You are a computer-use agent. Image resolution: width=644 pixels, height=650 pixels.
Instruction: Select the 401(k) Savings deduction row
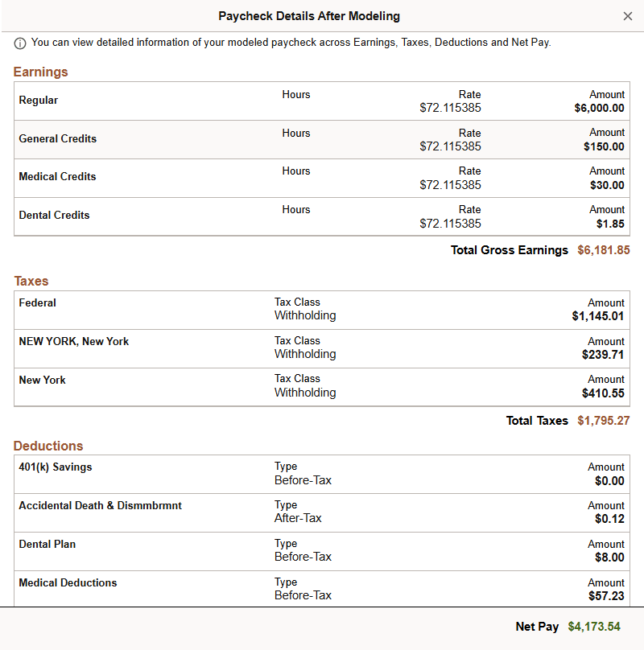click(322, 473)
